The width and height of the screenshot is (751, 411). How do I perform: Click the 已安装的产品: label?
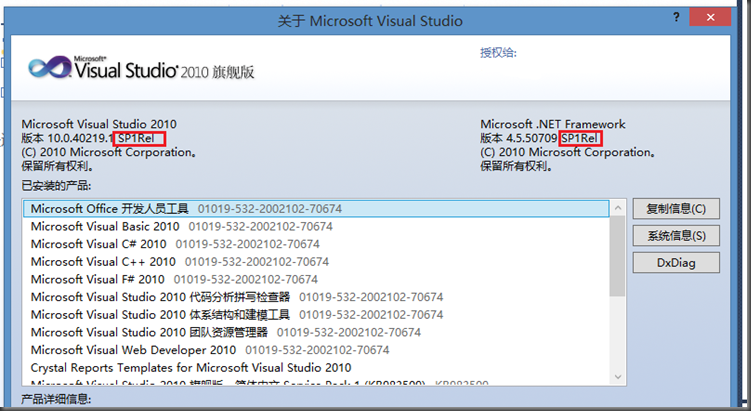[56, 186]
